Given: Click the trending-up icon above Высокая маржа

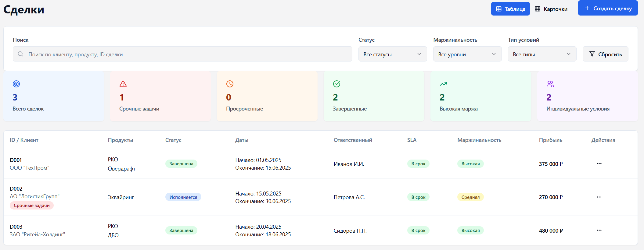Looking at the screenshot, I should (443, 84).
